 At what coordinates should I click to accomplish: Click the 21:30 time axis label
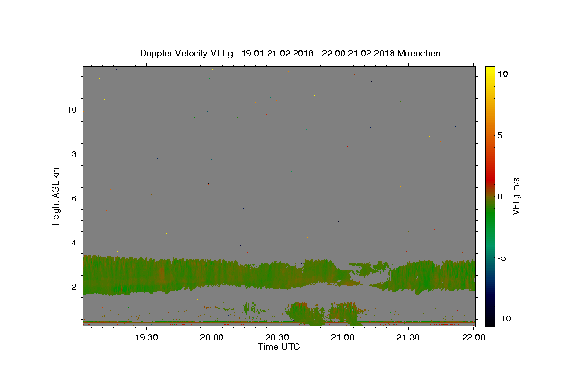tap(408, 337)
